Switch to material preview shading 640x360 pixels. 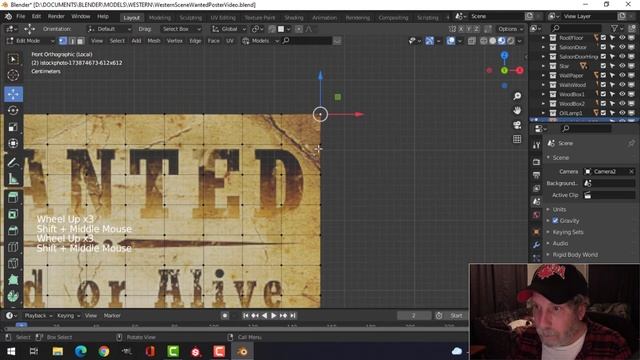(502, 41)
